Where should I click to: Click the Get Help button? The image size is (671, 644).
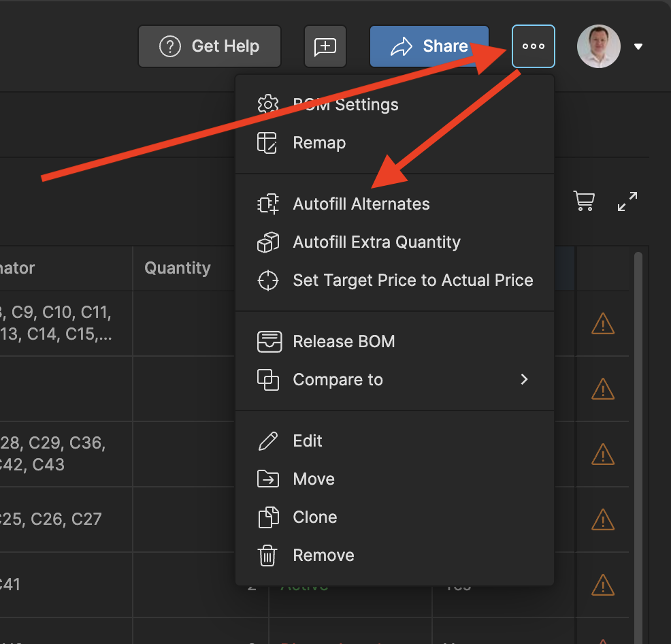pyautogui.click(x=209, y=46)
